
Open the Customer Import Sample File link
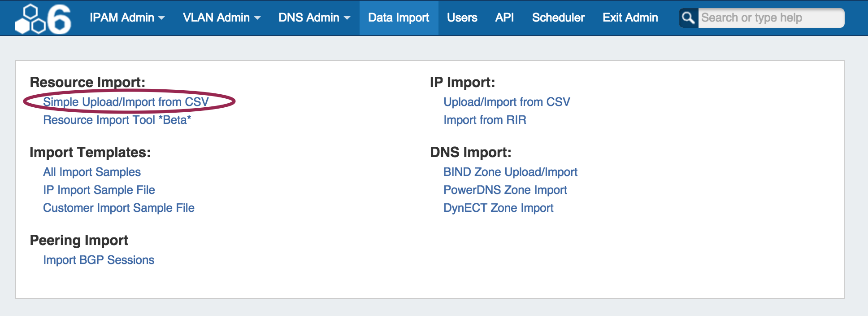pos(119,208)
